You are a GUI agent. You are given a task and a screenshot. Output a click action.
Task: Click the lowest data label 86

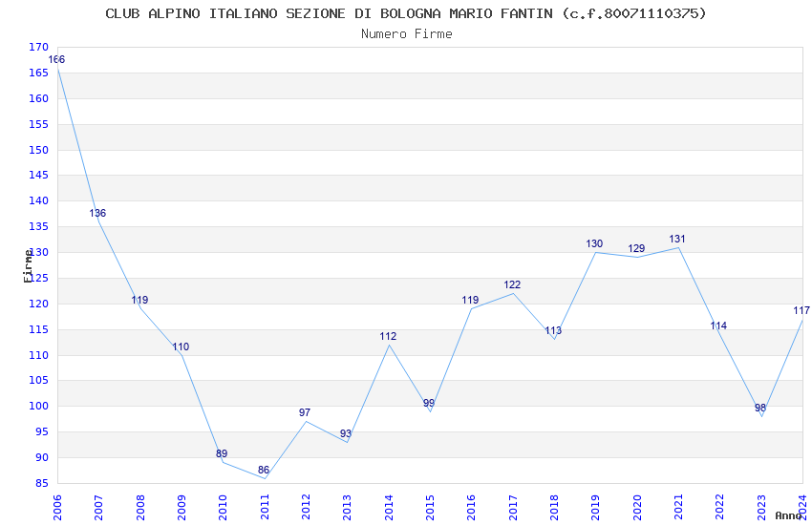point(264,471)
